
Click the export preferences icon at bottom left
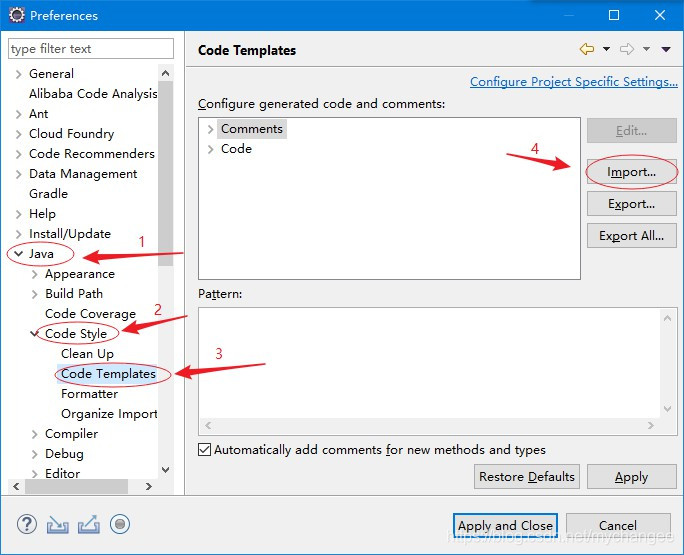coord(89,523)
